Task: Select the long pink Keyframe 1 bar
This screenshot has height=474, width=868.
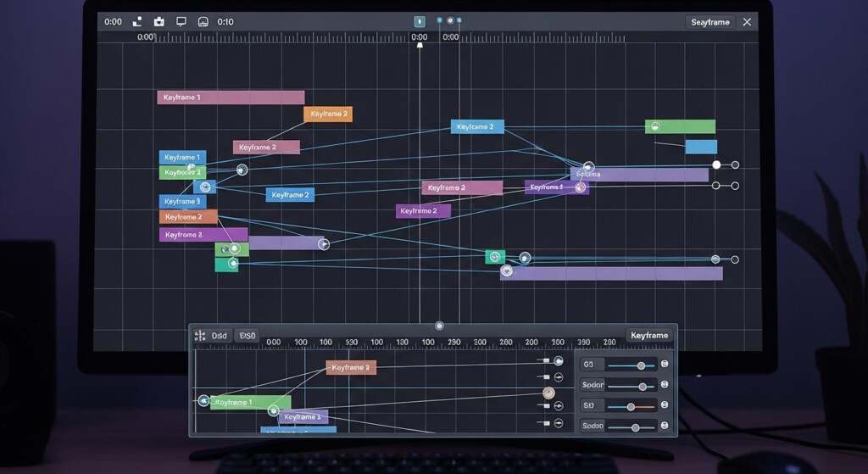Action: point(231,98)
